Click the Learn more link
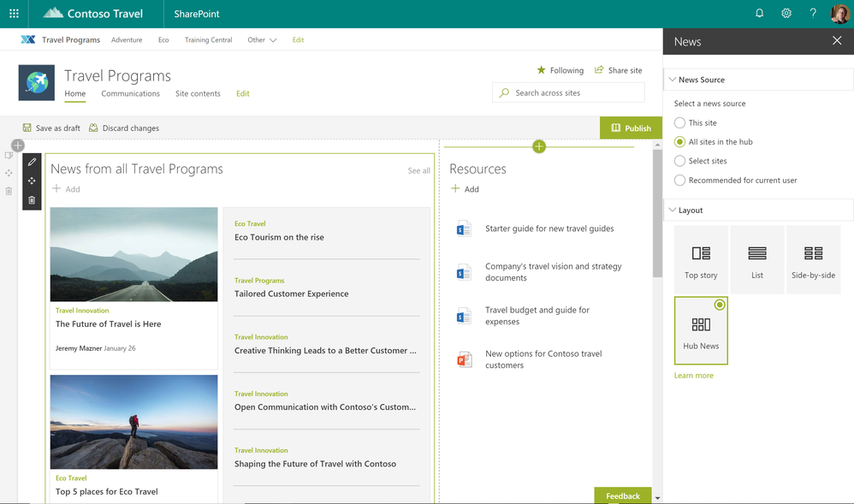The width and height of the screenshot is (854, 504). [x=693, y=375]
